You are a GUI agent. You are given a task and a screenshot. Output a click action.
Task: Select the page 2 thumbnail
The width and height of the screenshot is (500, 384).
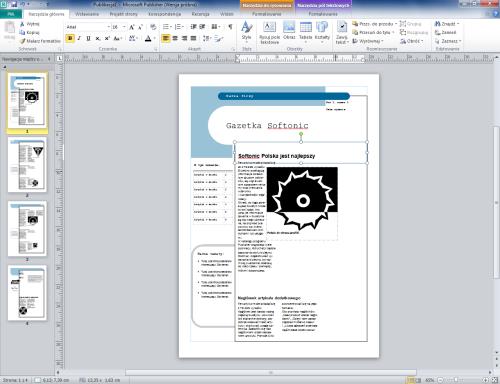[27, 165]
